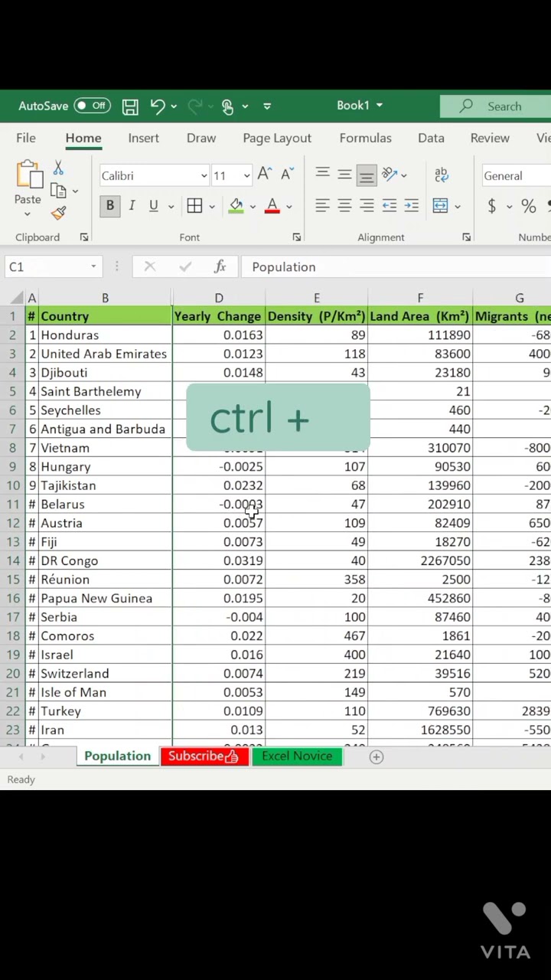Increase font size with larger A icon

(x=264, y=175)
